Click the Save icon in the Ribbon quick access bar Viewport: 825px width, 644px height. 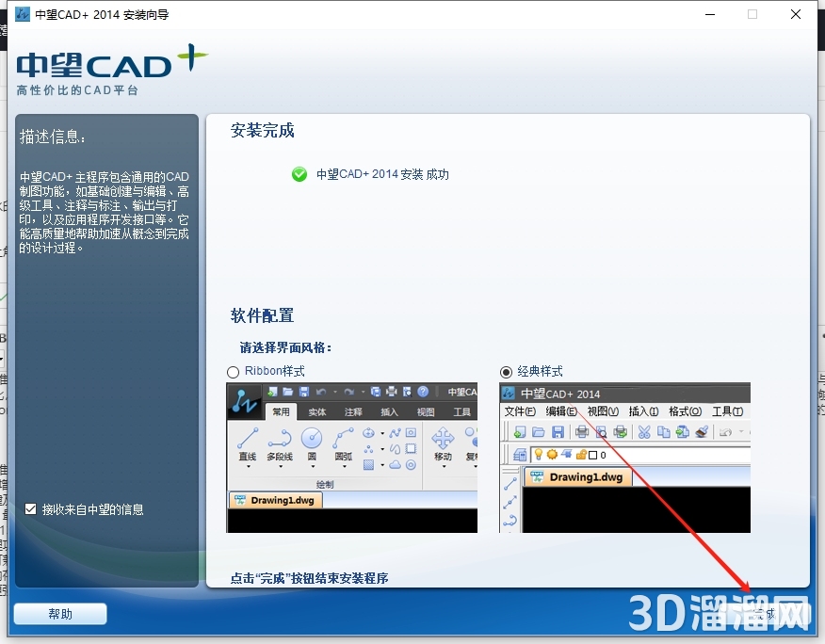(303, 391)
